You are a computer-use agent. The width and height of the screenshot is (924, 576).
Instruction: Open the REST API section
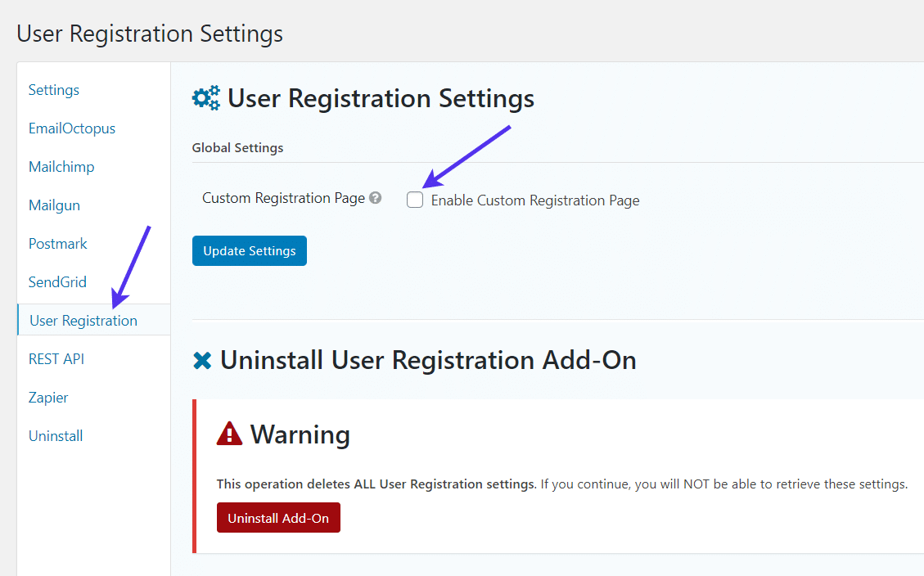[56, 358]
